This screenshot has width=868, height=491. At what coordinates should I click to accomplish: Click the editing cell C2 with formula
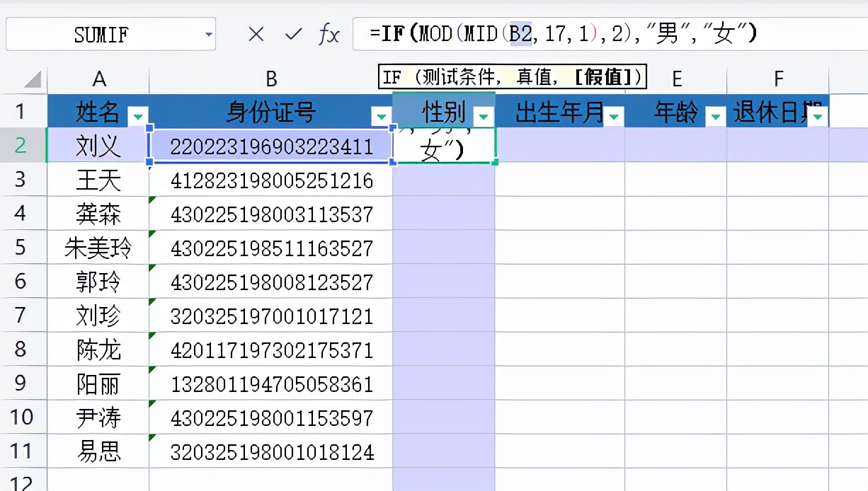click(x=444, y=146)
